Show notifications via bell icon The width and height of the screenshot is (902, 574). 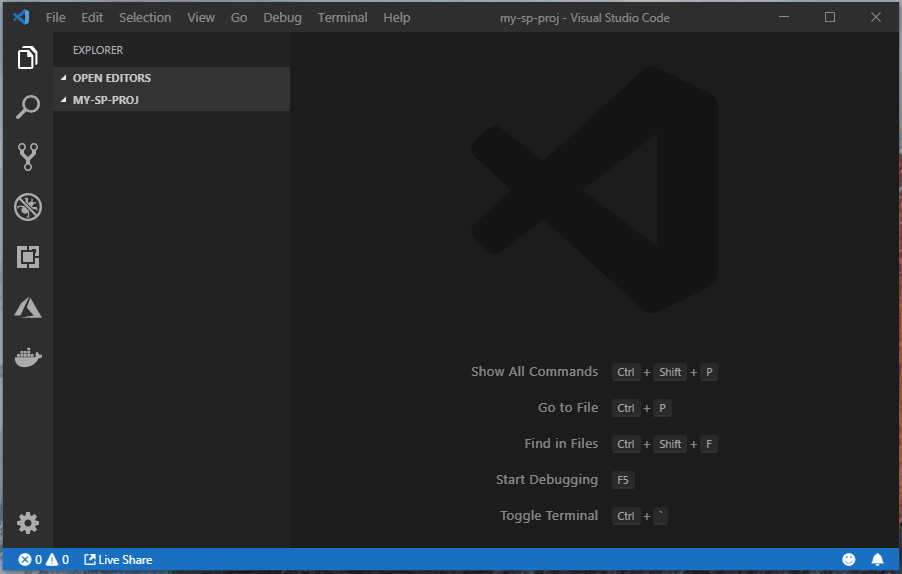(877, 559)
